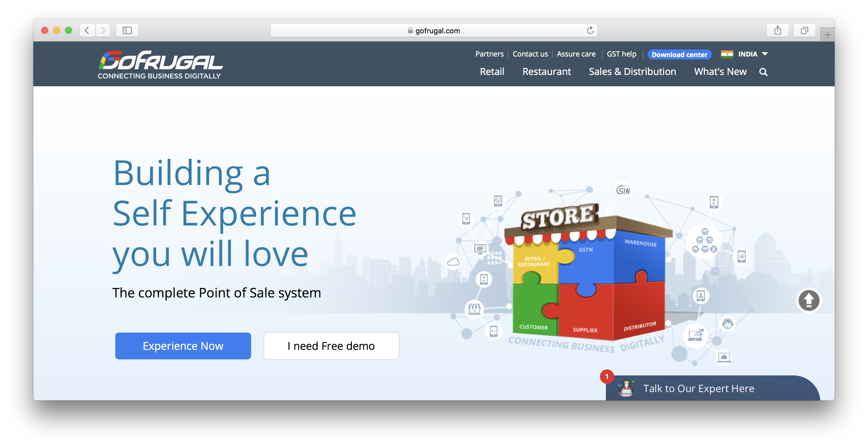The image size is (868, 448).
Task: Toggle the Safari sidebar icon
Action: [127, 30]
